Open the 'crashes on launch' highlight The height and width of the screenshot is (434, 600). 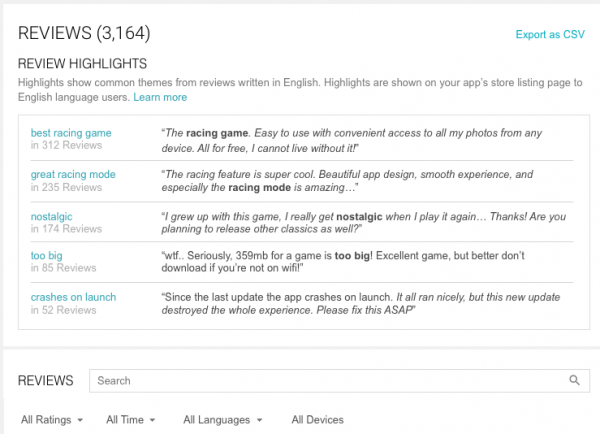[x=73, y=297]
